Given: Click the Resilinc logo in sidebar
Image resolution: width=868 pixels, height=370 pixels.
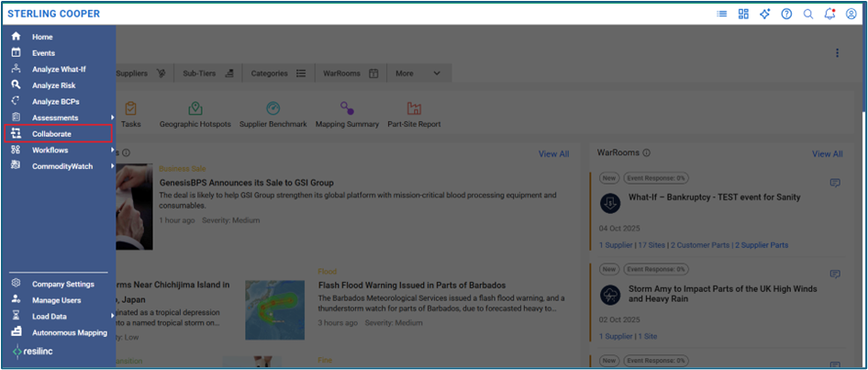Looking at the screenshot, I should pyautogui.click(x=33, y=351).
